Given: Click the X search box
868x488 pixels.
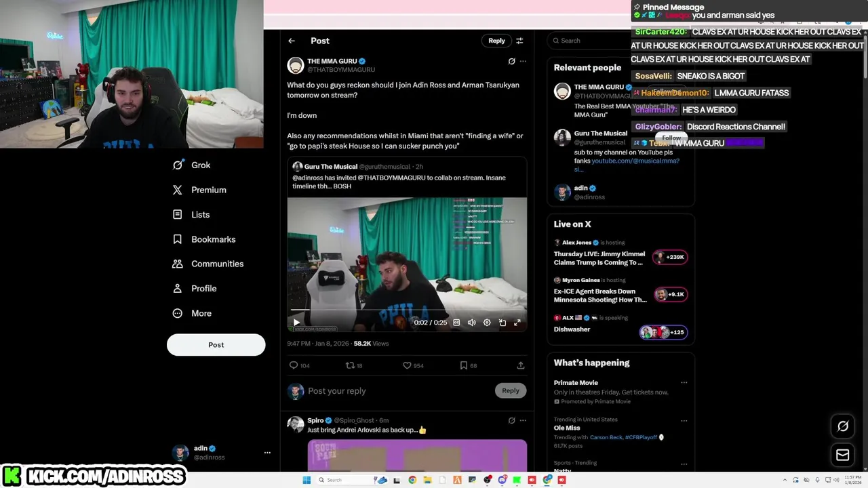Looking at the screenshot, I should (590, 41).
